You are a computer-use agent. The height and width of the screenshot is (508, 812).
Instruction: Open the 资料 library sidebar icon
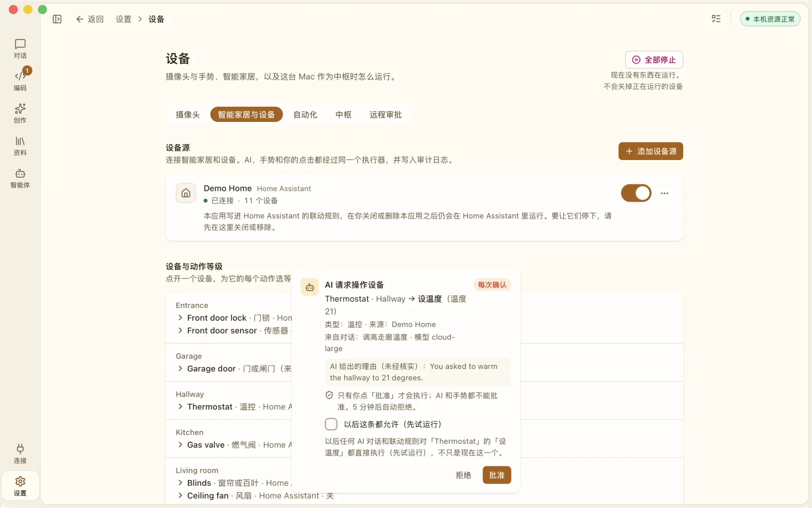(20, 146)
